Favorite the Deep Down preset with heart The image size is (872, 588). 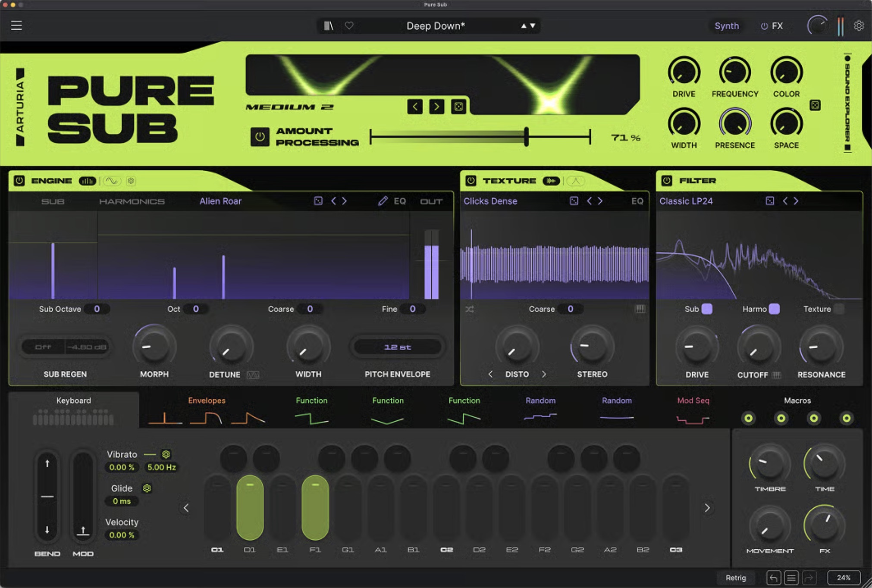pos(349,26)
